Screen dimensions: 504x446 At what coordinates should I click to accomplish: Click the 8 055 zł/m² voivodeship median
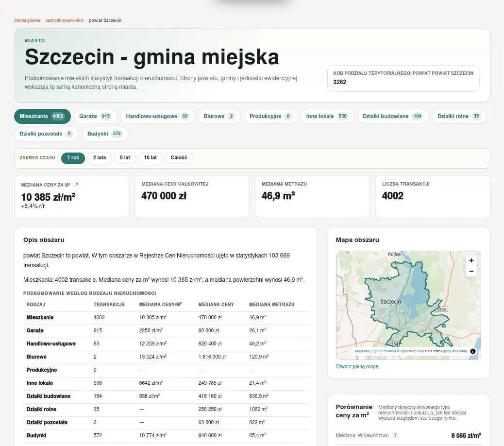point(466,436)
